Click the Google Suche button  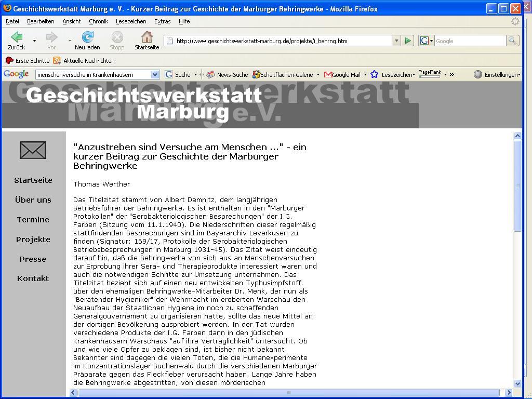point(179,75)
